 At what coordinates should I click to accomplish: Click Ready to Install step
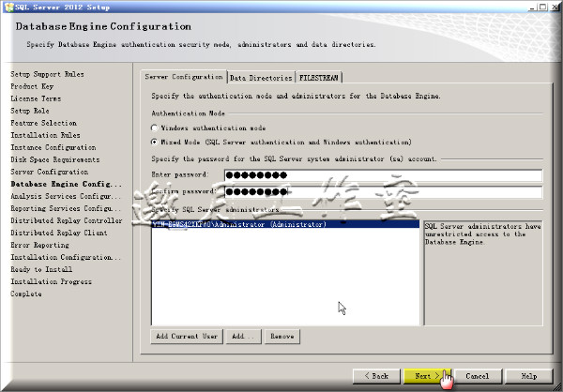pyautogui.click(x=41, y=269)
